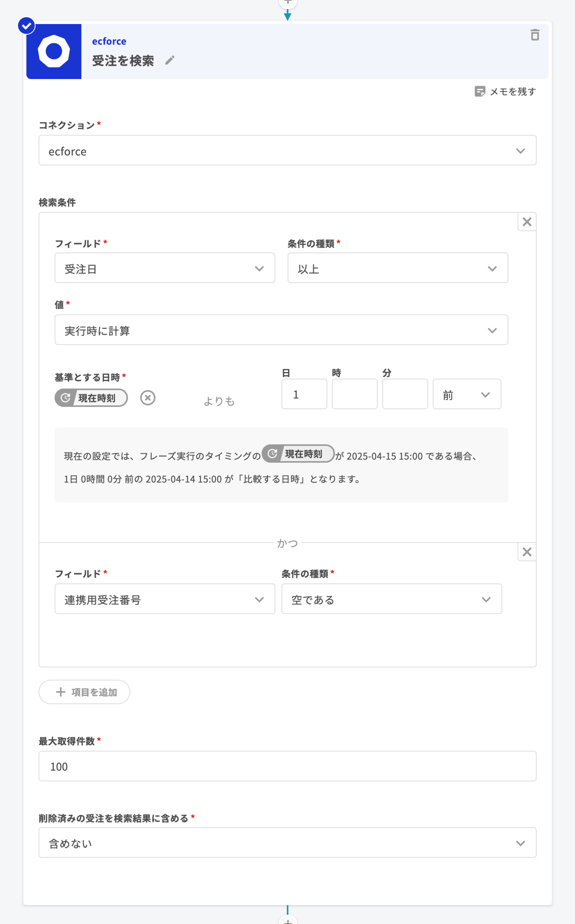Click the 最大取得件数 input field
Viewport: 575px width, 924px height.
pyautogui.click(x=287, y=766)
